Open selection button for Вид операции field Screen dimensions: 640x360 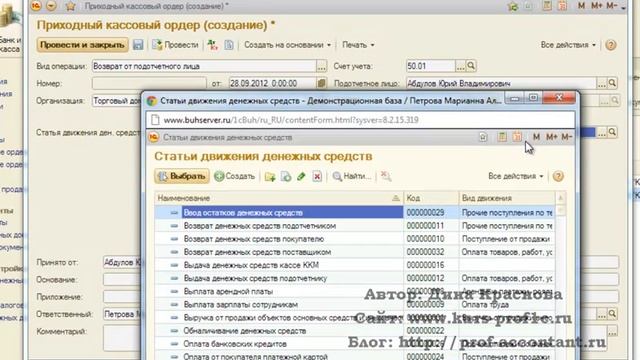(x=322, y=66)
